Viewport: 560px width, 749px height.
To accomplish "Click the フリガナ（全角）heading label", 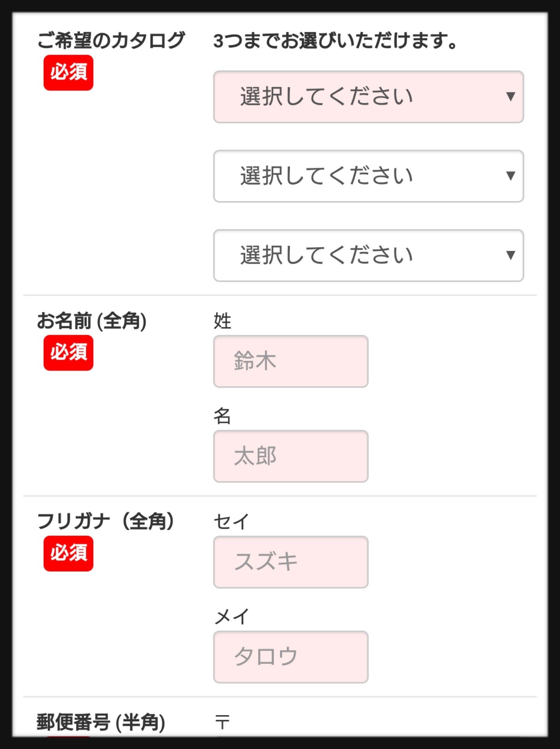I will coord(106,522).
